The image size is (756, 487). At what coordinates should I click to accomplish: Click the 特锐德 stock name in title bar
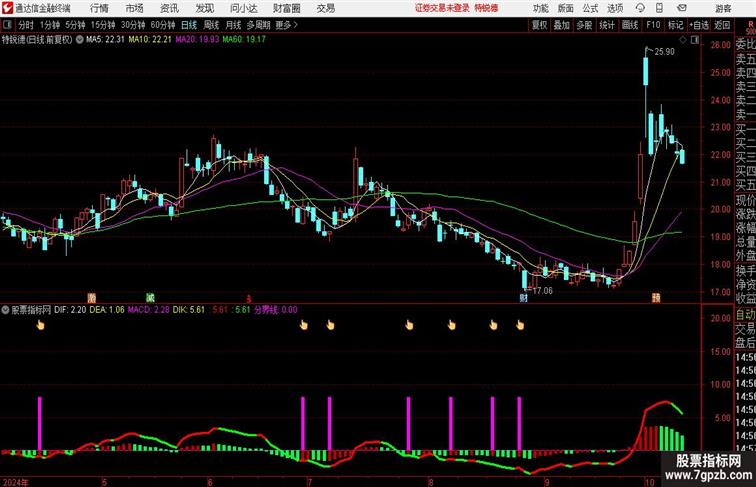(x=486, y=8)
